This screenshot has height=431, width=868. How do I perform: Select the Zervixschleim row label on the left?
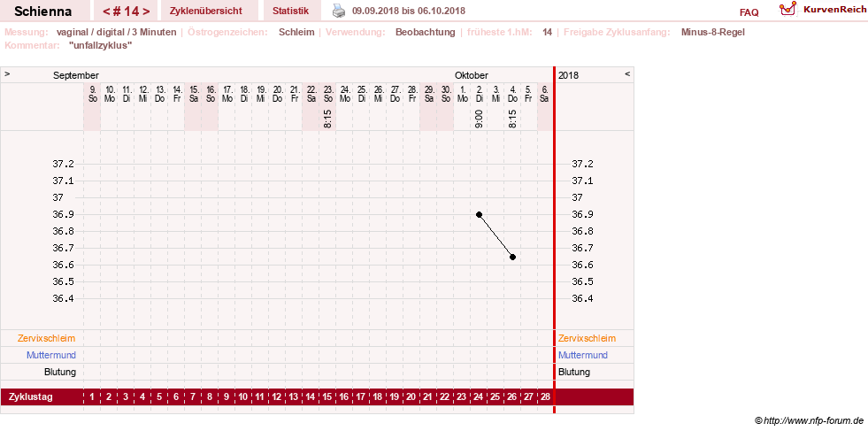click(47, 338)
